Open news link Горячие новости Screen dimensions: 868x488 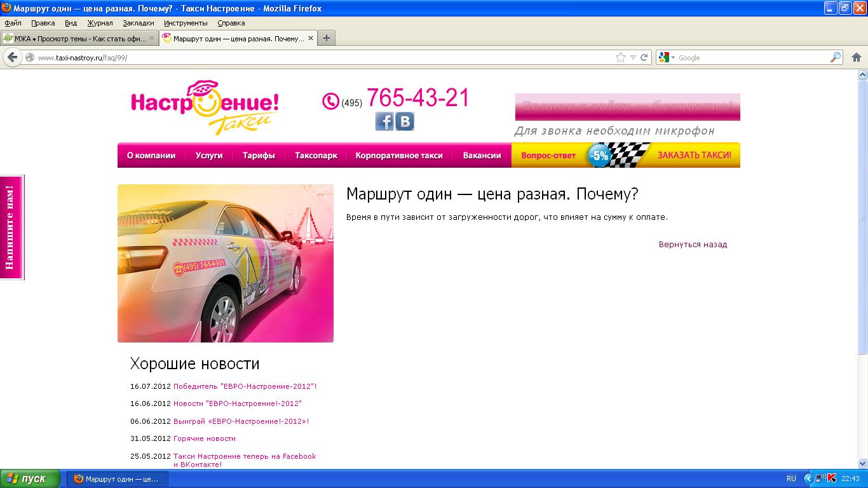[x=204, y=438]
